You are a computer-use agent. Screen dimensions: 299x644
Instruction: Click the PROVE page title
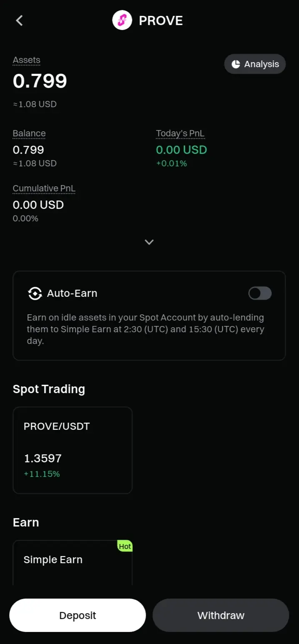[161, 20]
